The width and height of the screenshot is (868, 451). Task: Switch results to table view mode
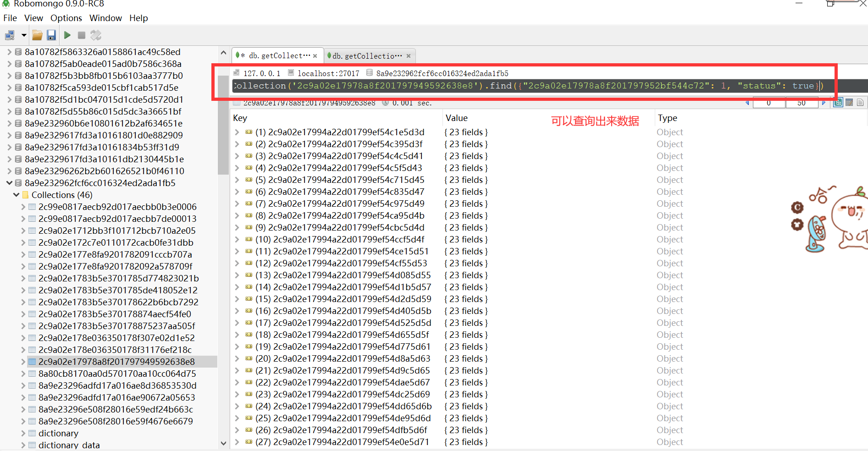coord(849,103)
